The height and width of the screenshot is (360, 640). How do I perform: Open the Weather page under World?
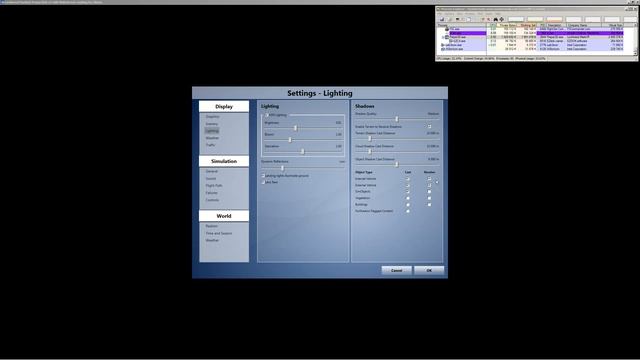point(212,240)
